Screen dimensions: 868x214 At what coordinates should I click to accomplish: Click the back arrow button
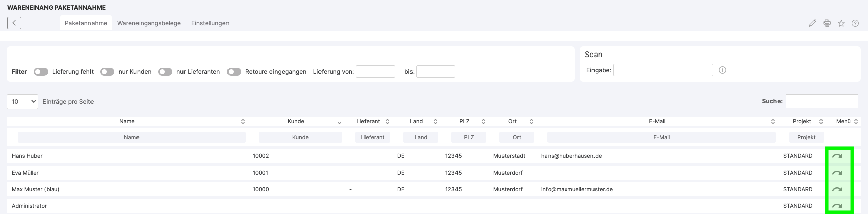[14, 23]
